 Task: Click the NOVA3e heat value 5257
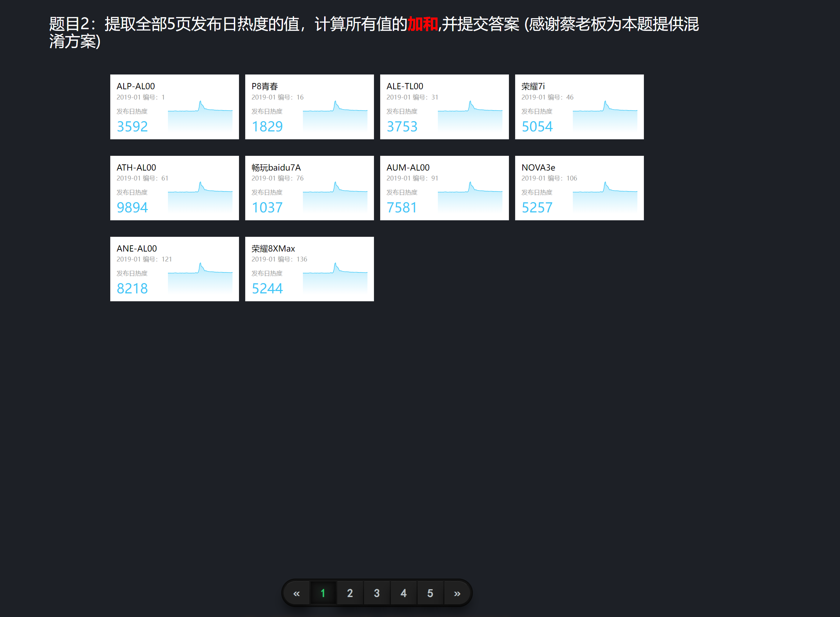click(537, 208)
